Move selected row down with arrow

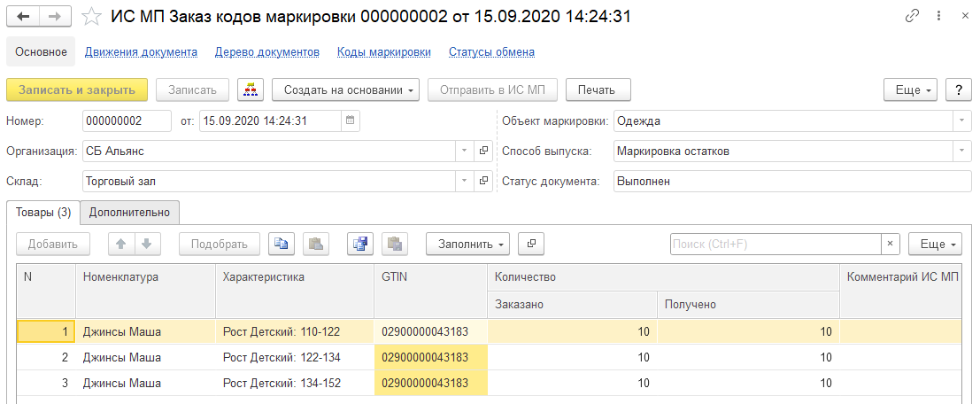(146, 244)
